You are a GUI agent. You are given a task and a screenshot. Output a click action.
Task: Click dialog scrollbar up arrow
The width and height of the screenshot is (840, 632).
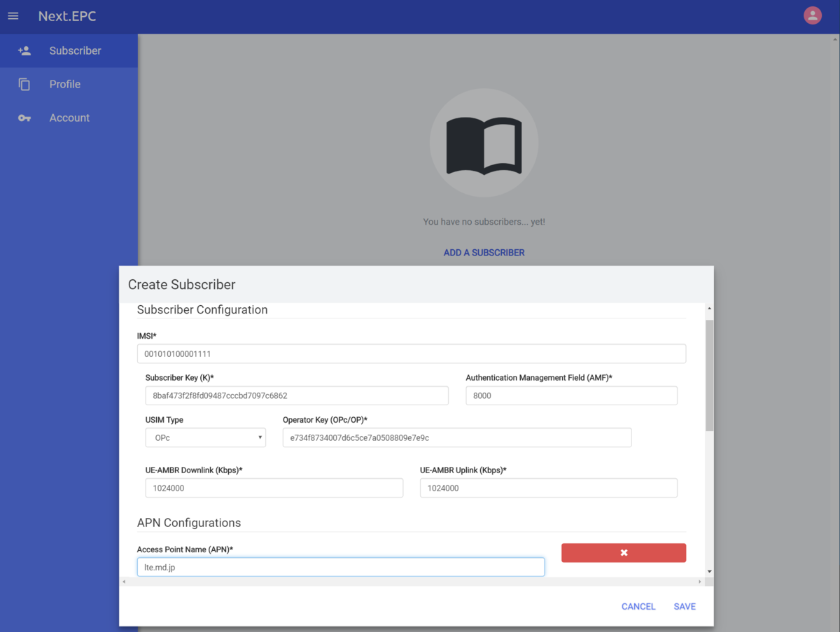point(710,309)
